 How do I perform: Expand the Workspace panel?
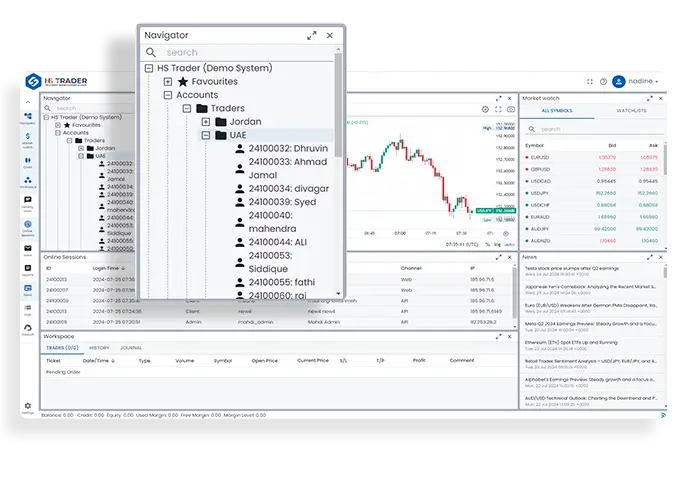tap(499, 337)
